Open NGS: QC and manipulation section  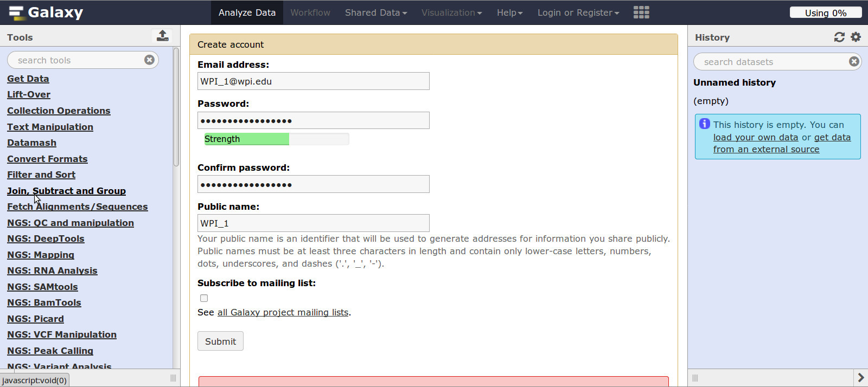tap(71, 223)
